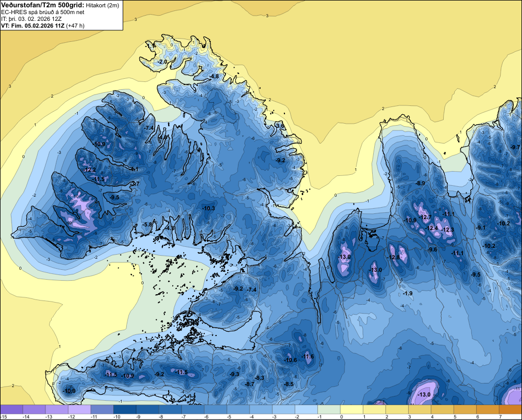Click the '-9.6' temperature label
The height and width of the screenshot is (420, 522).
[432, 249]
